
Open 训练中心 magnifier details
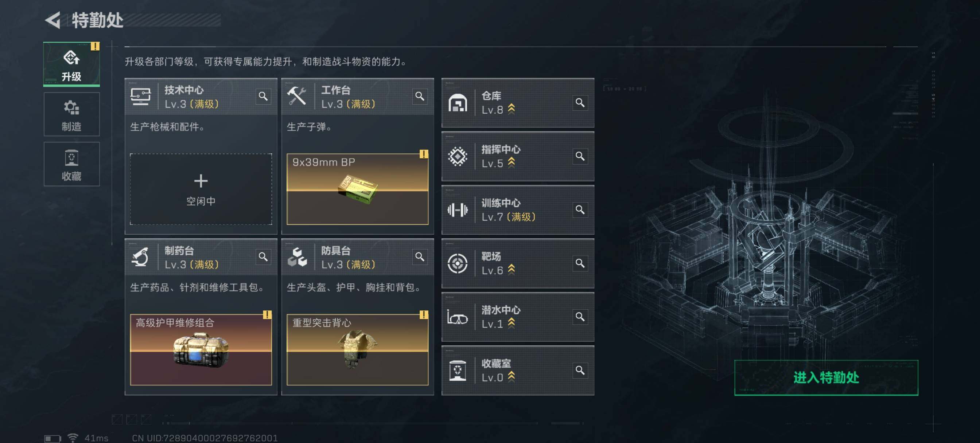580,209
